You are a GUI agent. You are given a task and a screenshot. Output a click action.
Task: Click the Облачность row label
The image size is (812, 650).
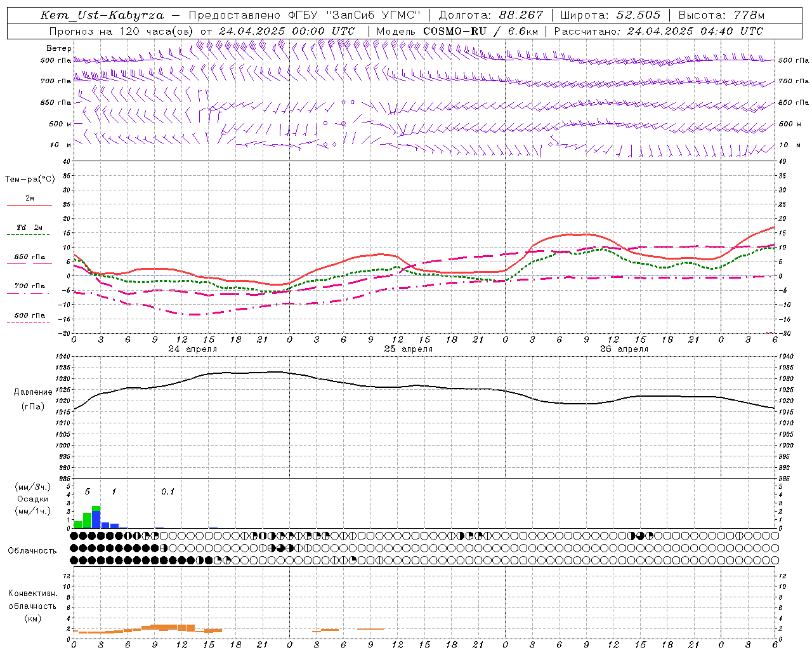point(32,550)
